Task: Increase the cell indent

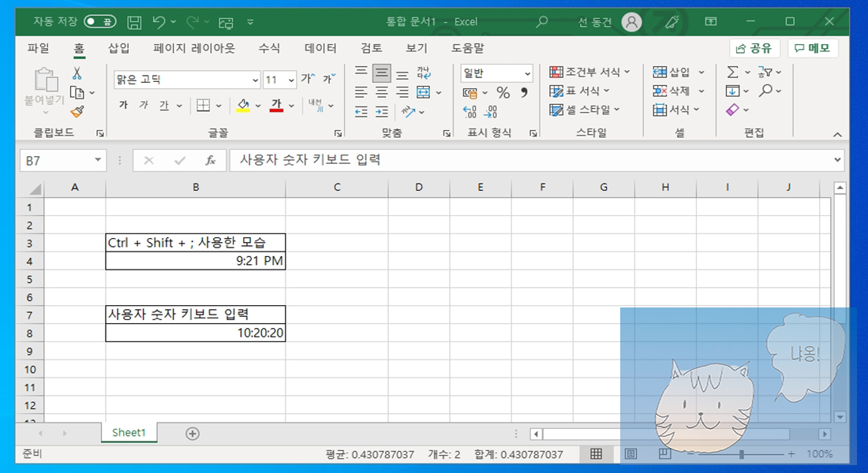Action: click(382, 112)
